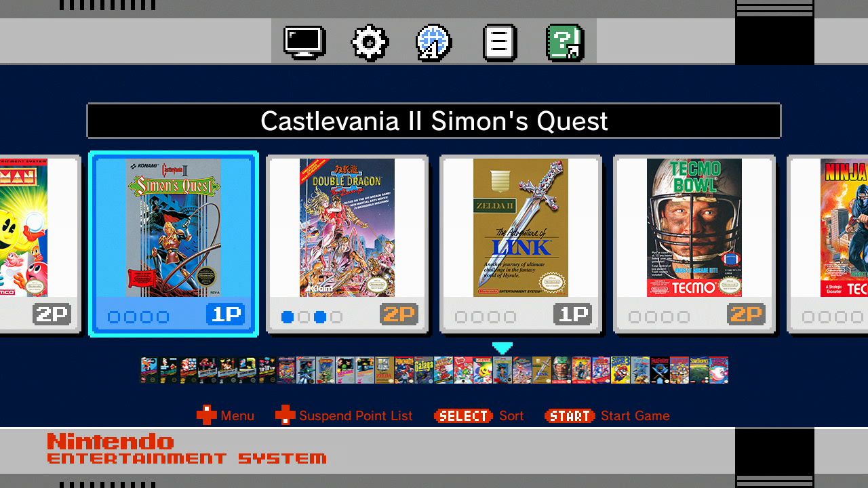Click the cyan arrow marker above the game strip
Screen dimensions: 868x488
[502, 348]
